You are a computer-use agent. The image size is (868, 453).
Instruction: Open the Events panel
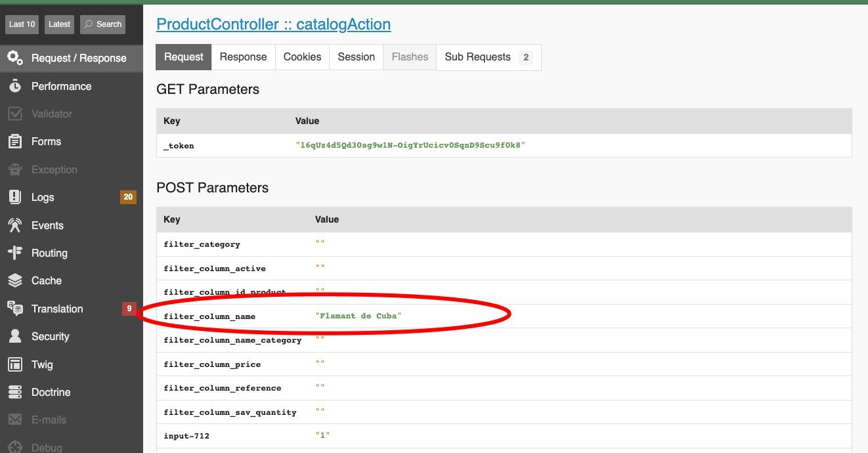tap(72, 225)
